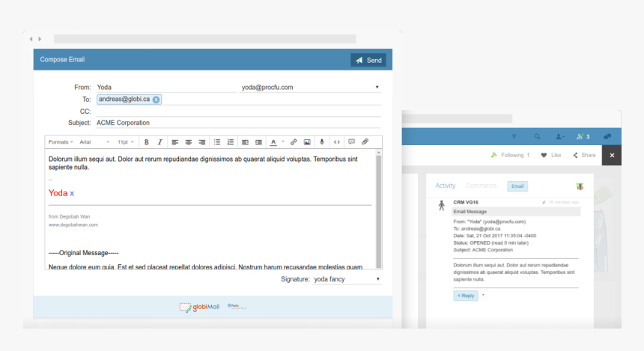
Task: Open the 11pt font size dropdown
Action: tap(126, 142)
